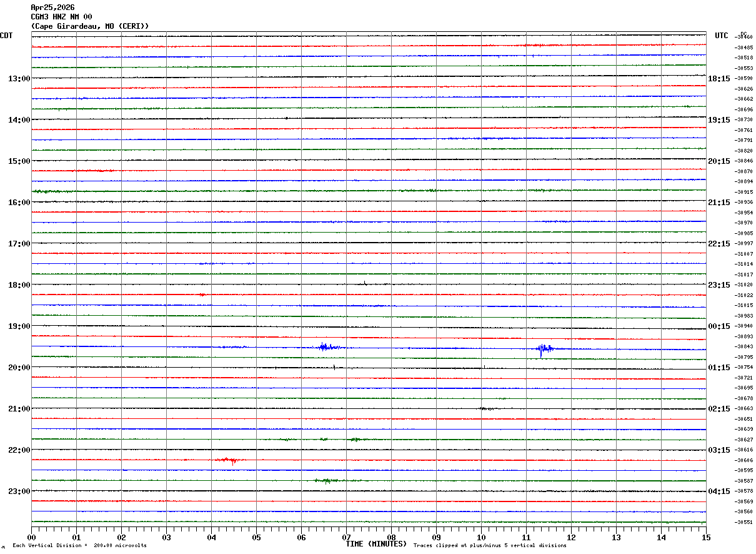
Task: Click the 20:15 UTC time label
Action: (719, 161)
